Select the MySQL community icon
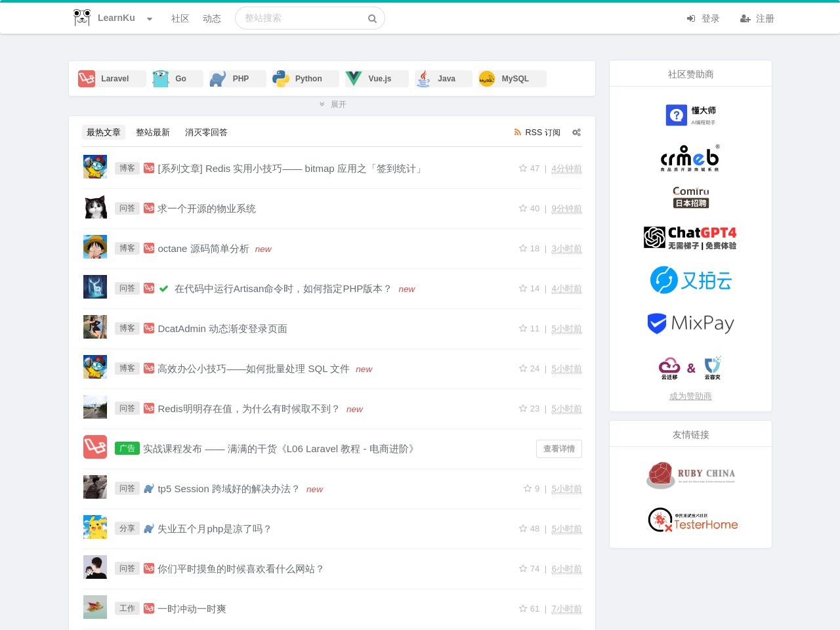 click(x=486, y=78)
